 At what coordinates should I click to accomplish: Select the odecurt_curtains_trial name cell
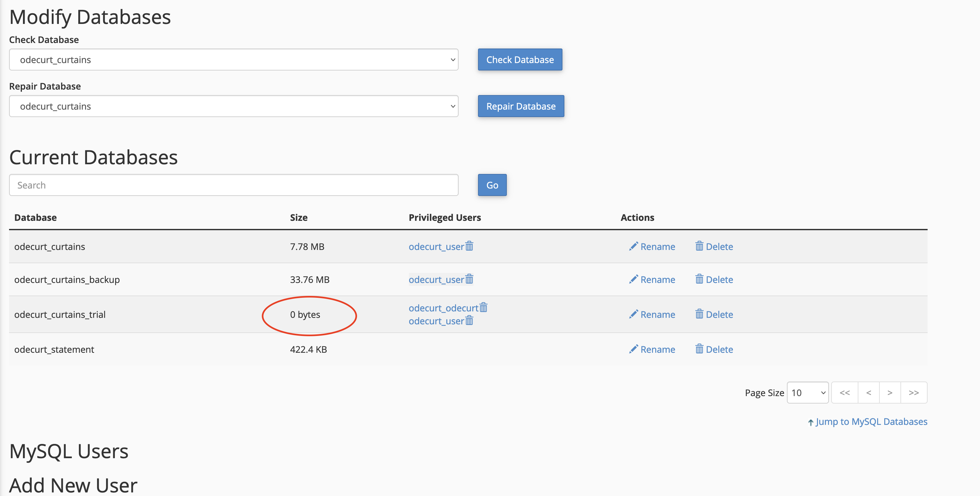pos(60,315)
